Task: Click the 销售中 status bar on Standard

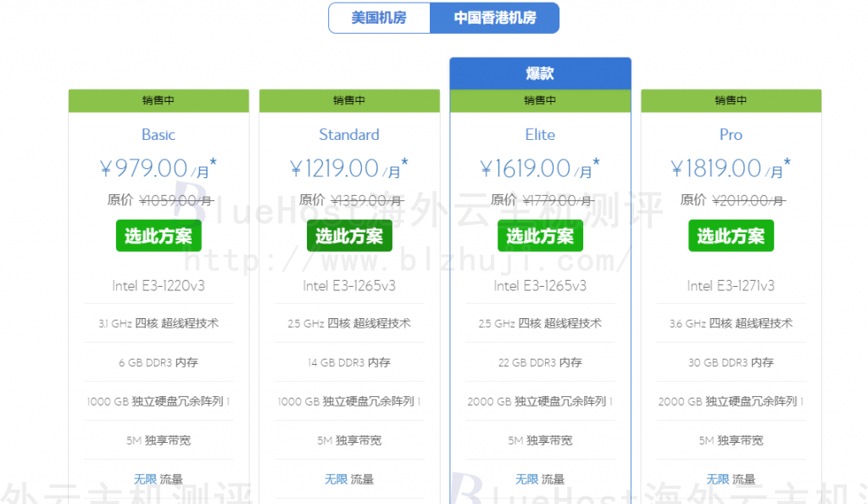Action: (x=349, y=100)
